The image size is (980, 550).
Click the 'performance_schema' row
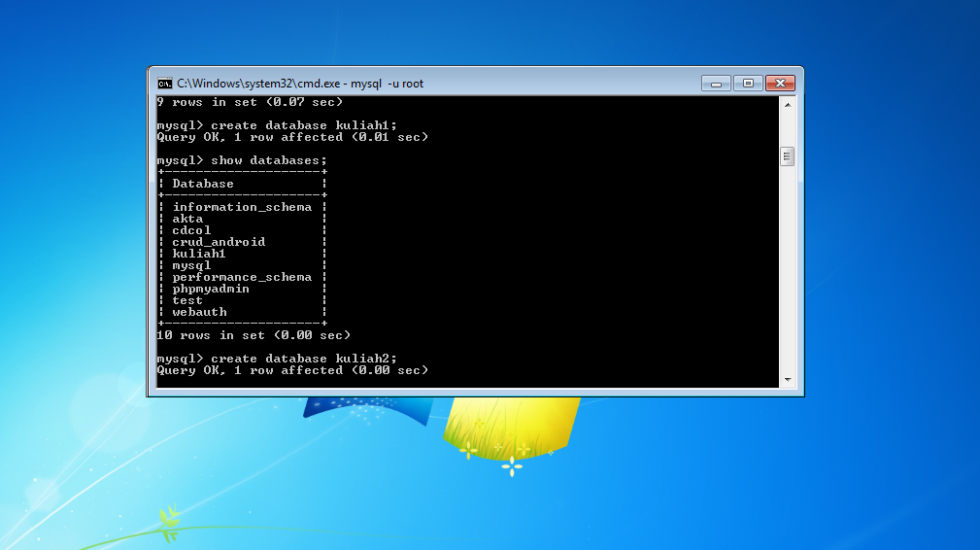point(242,277)
